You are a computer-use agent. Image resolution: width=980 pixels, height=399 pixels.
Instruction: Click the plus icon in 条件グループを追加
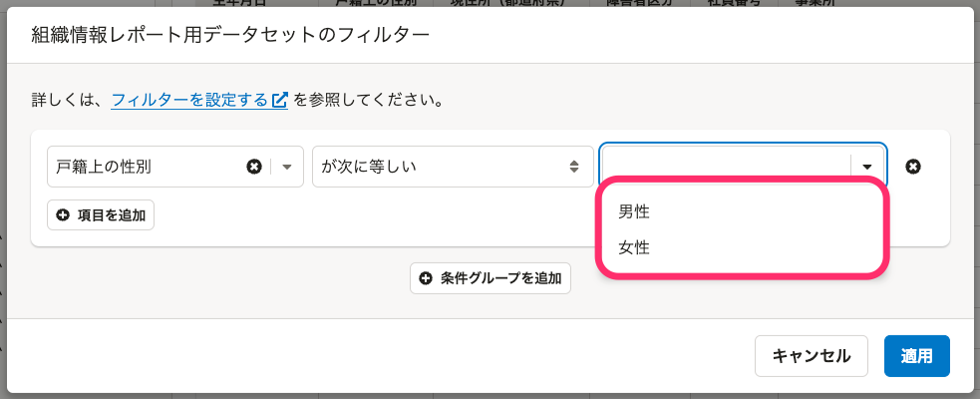426,278
